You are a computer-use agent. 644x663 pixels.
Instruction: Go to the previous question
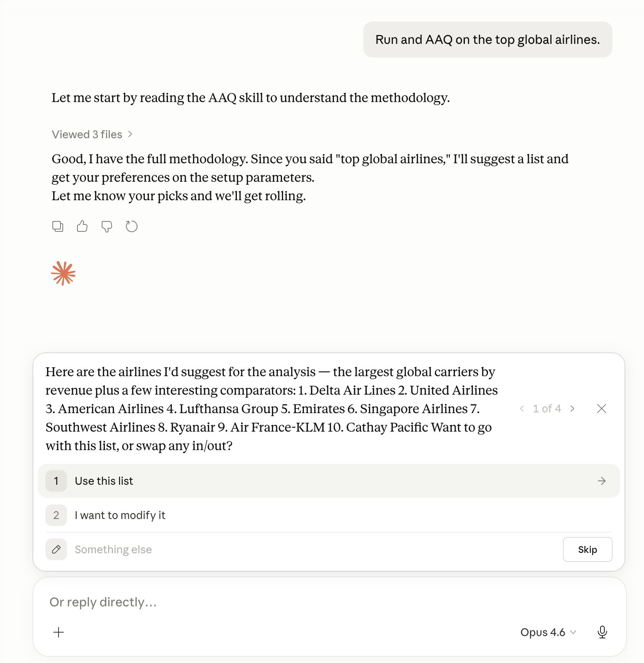[x=522, y=409]
